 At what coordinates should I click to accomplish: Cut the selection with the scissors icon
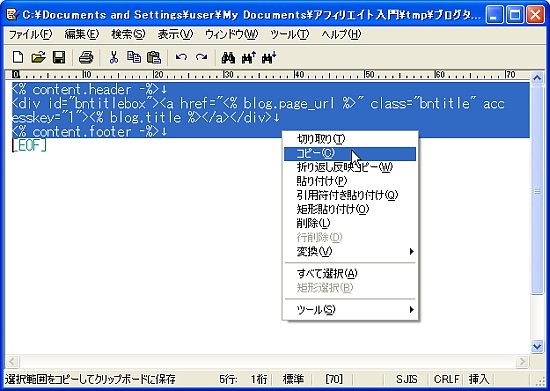(114, 57)
